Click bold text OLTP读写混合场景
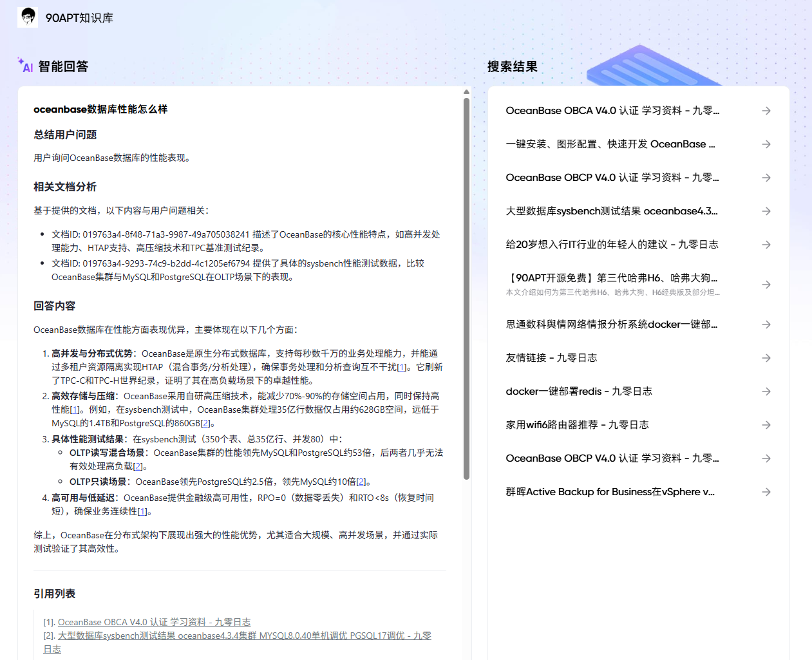 (x=107, y=453)
